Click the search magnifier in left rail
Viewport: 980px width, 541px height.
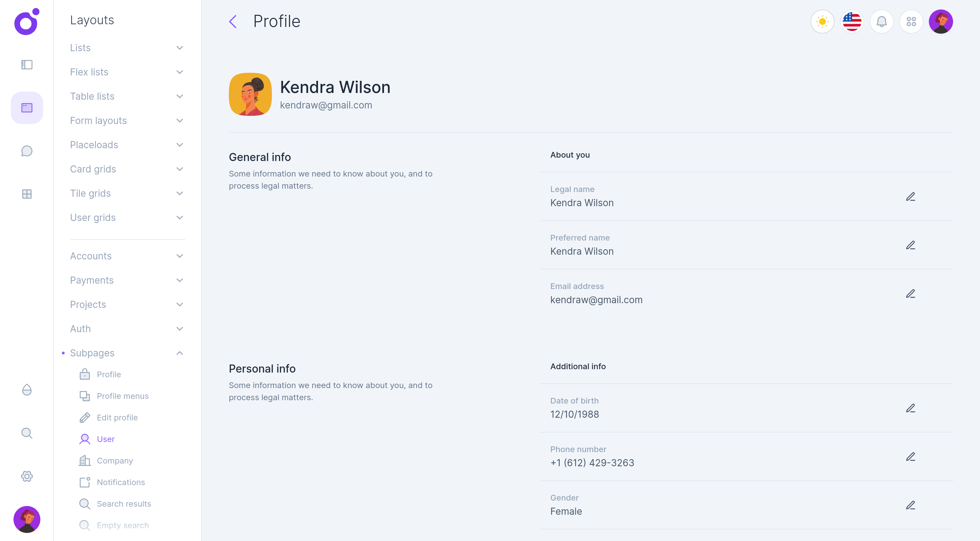coord(27,433)
